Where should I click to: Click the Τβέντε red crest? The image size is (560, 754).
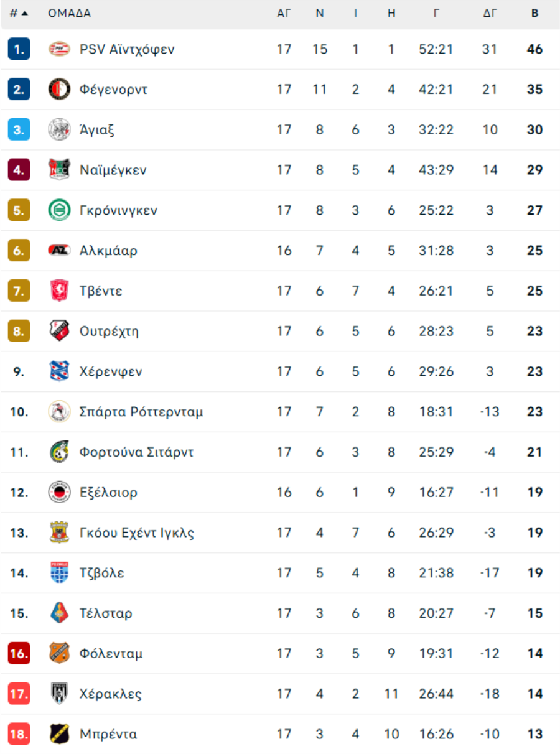[59, 291]
